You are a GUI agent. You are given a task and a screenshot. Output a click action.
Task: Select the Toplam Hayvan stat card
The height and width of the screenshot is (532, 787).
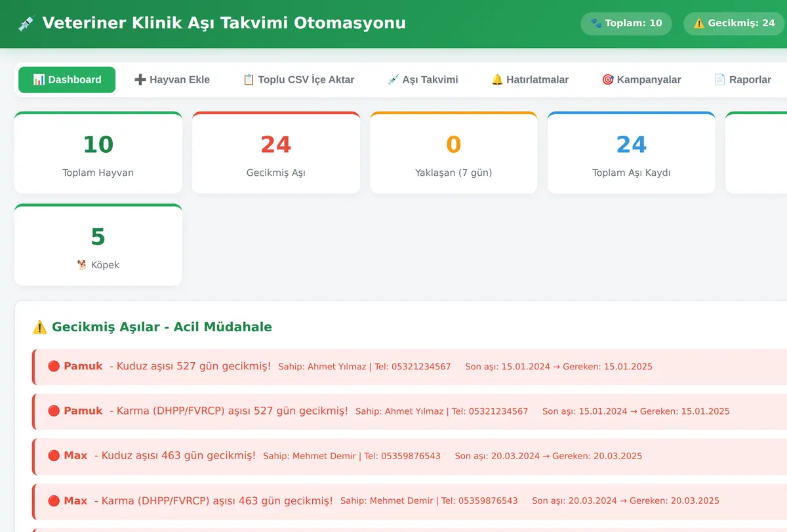[98, 153]
